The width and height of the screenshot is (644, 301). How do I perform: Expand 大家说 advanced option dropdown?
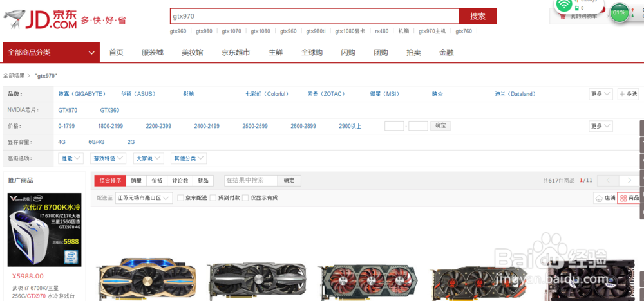click(149, 158)
